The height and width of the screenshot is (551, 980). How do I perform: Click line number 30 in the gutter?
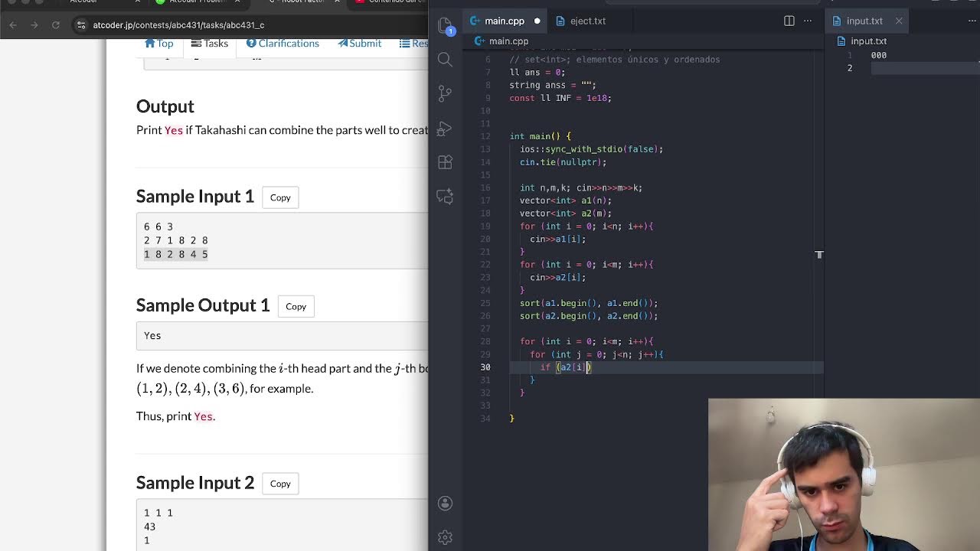click(x=485, y=367)
